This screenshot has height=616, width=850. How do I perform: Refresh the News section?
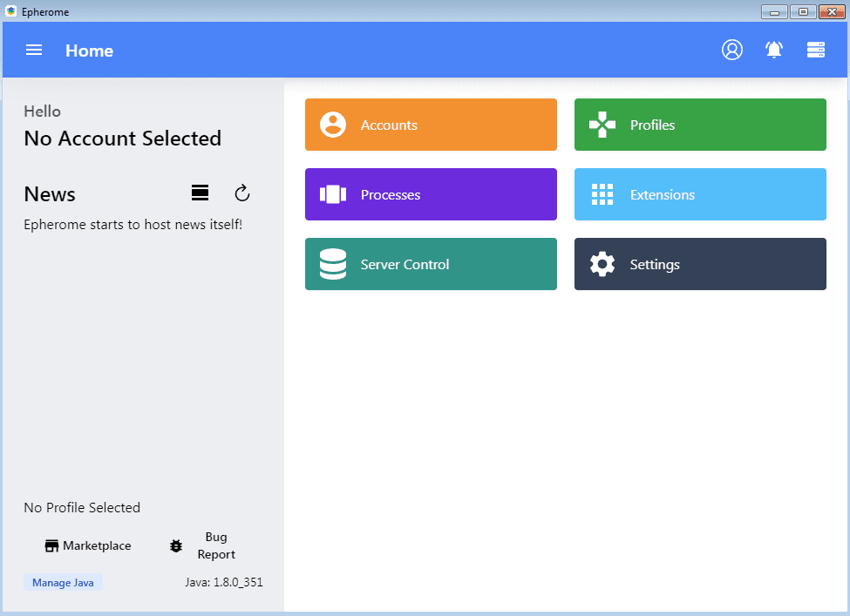click(241, 193)
